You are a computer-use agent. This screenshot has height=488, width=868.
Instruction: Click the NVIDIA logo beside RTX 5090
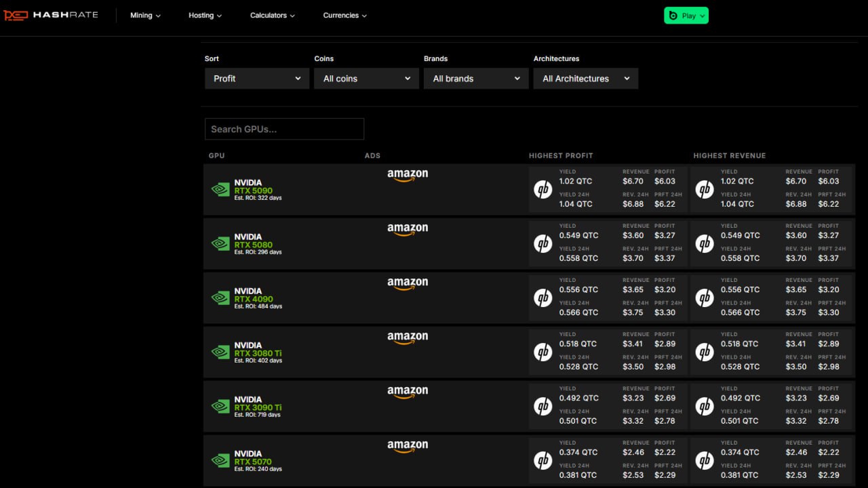coord(220,190)
